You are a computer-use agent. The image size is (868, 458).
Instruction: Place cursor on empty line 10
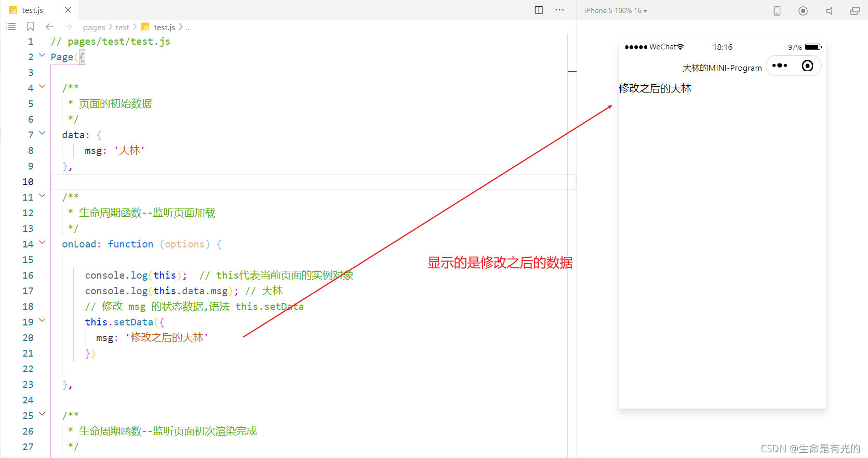313,181
